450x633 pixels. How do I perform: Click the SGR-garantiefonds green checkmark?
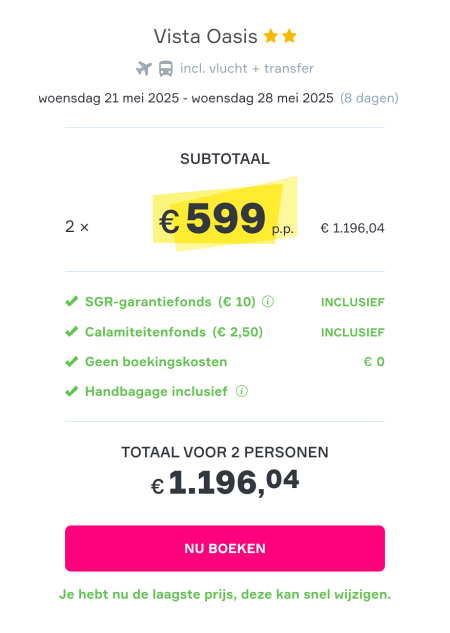coord(71,302)
